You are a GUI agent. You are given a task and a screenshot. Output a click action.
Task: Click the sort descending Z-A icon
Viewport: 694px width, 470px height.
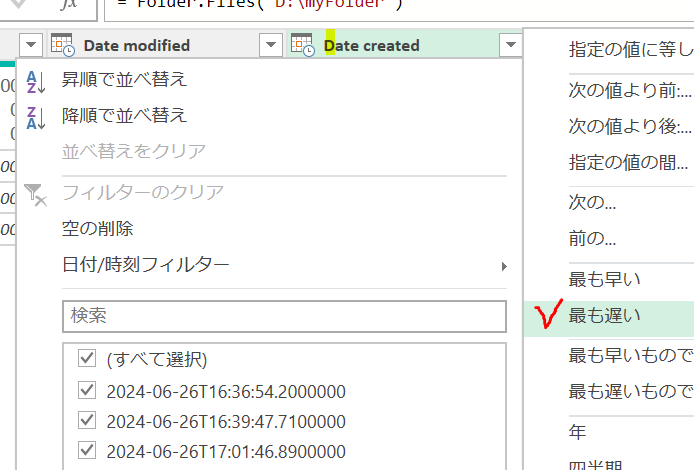tap(36, 116)
